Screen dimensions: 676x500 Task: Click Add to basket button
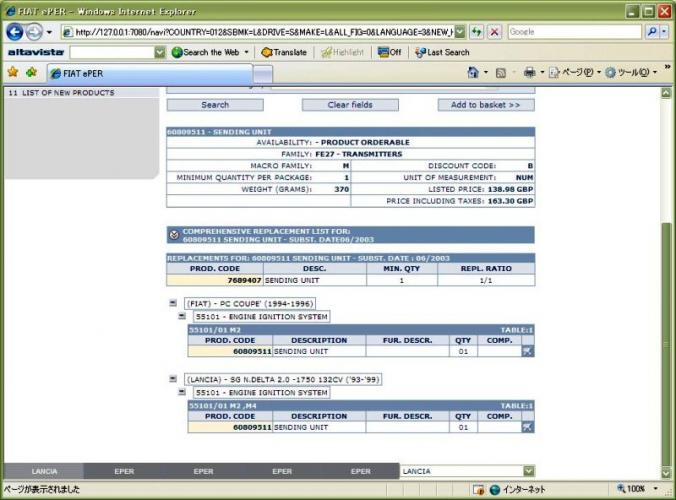tap(486, 105)
